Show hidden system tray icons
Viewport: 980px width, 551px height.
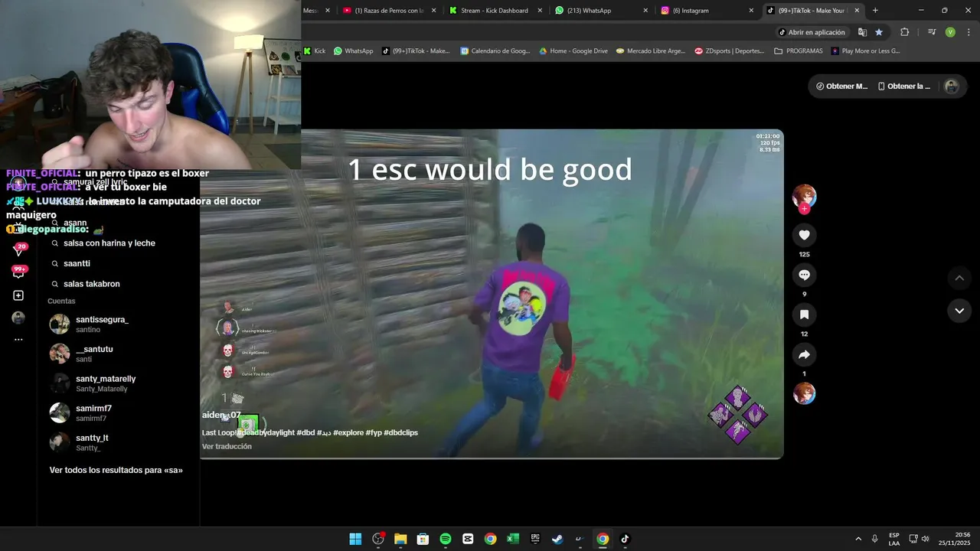(x=858, y=539)
